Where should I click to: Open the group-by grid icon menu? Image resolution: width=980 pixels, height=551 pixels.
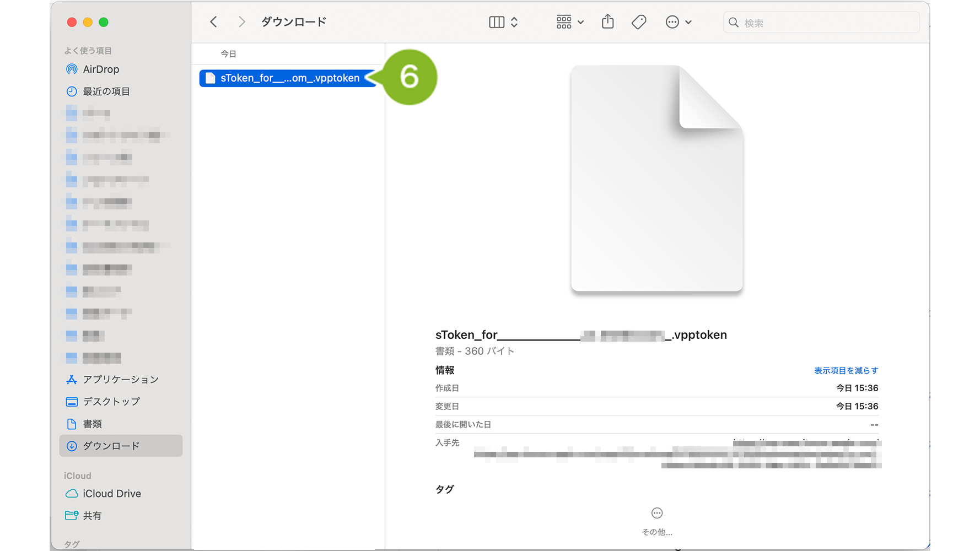[x=569, y=22]
